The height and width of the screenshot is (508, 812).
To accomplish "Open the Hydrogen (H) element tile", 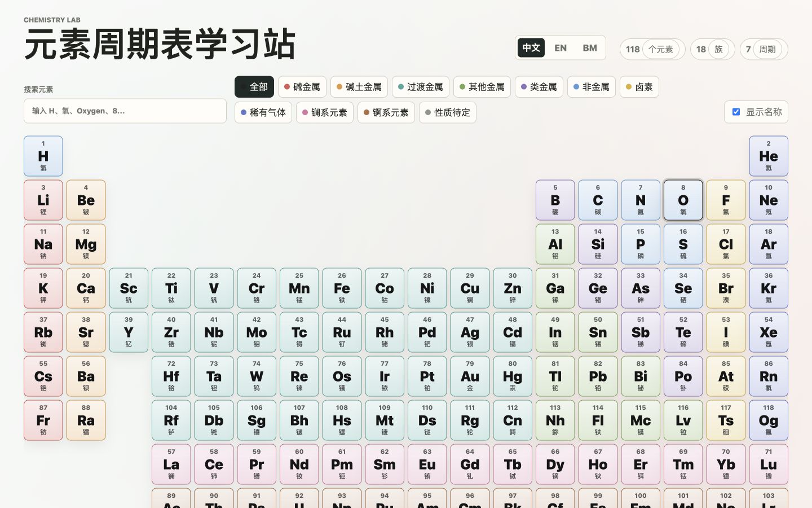I will [x=43, y=156].
